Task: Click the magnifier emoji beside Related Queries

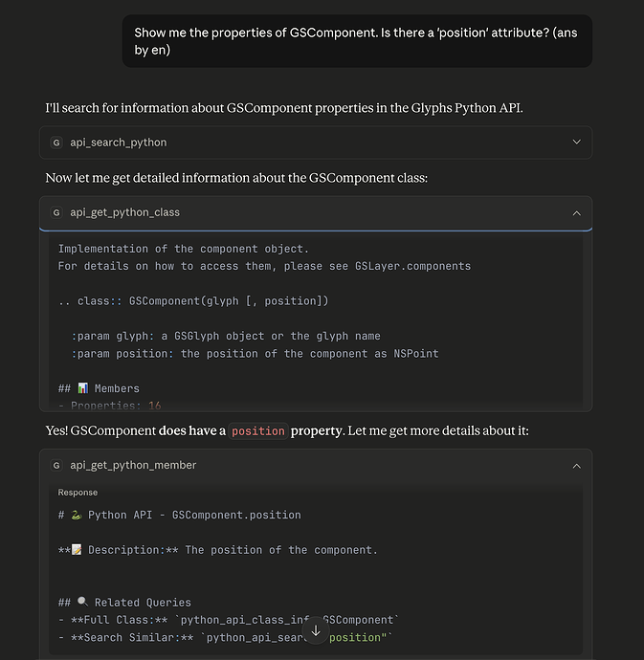Action: (x=82, y=603)
